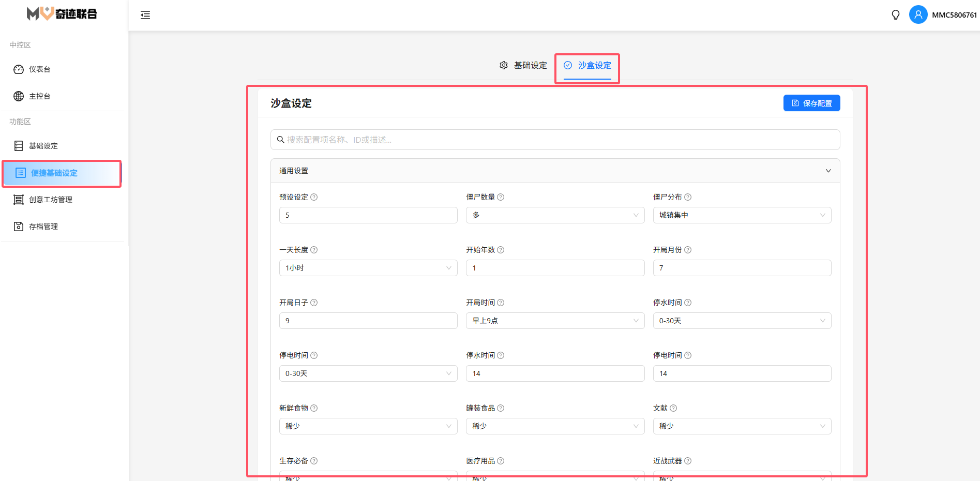The image size is (980, 481).
Task: Click the 开局月份 input field
Action: click(742, 268)
